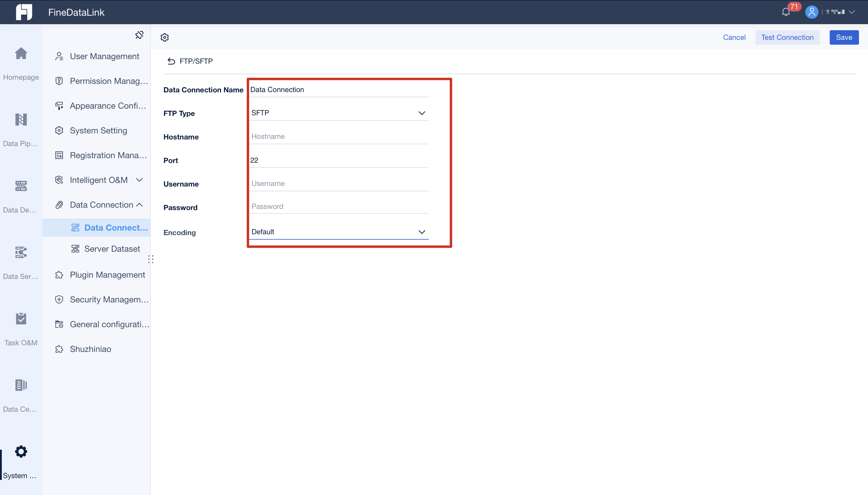Open the account dropdown at top right
Viewport: 868px width, 495px height.
tap(851, 12)
